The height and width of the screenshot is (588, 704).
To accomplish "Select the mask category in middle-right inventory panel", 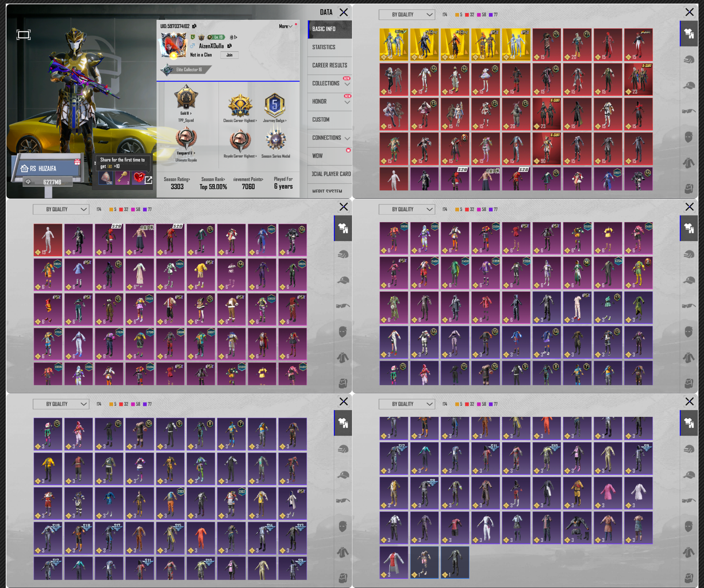I will (x=689, y=331).
